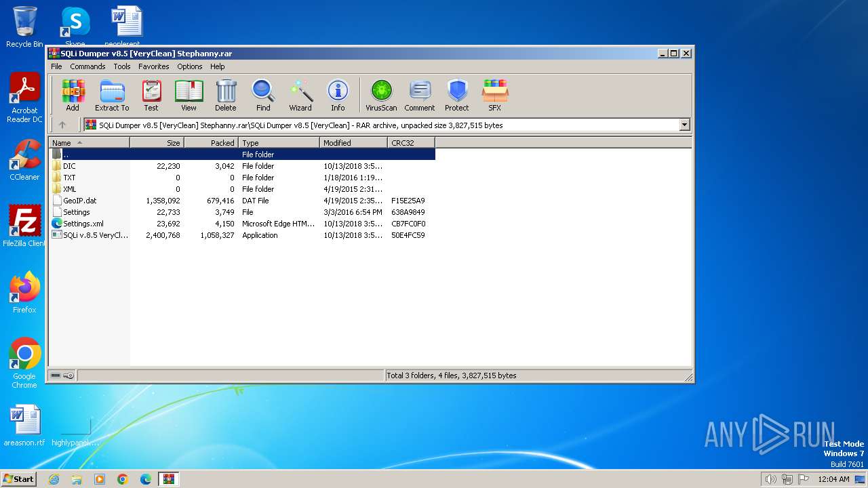This screenshot has height=488, width=868.
Task: Sort by the Packed column header
Action: pyautogui.click(x=211, y=142)
